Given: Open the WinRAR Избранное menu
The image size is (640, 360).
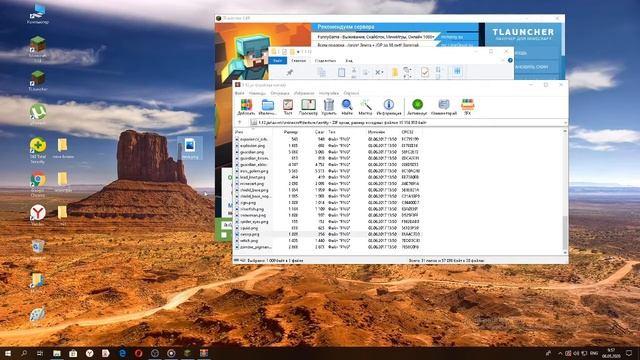Looking at the screenshot, I should click(x=304, y=93).
